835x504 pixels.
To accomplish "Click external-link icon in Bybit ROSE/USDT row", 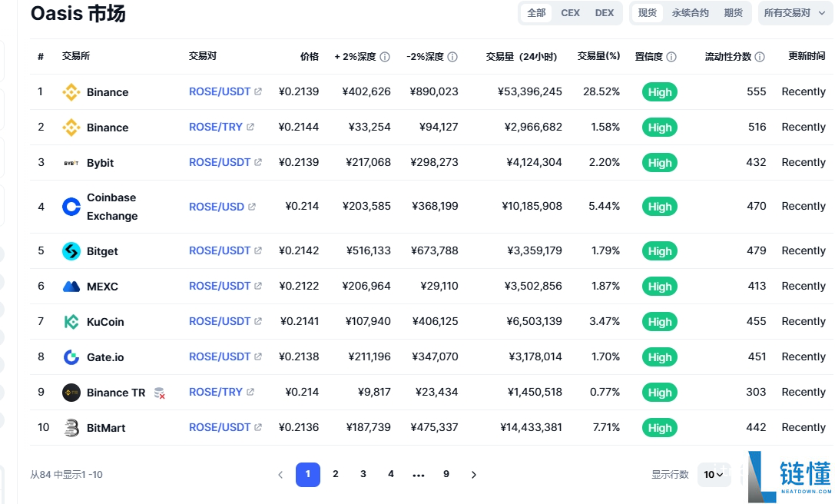I will coord(258,162).
